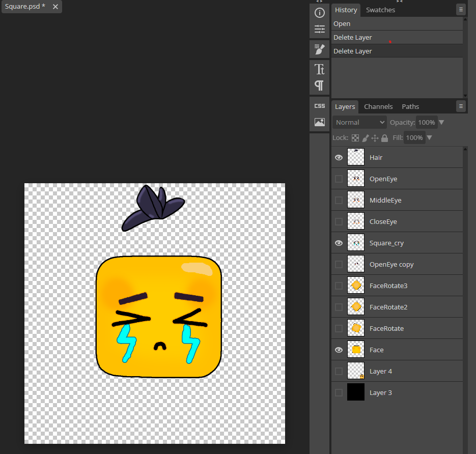Click the History panel scroll up arrow
The width and height of the screenshot is (476, 454).
point(465,19)
